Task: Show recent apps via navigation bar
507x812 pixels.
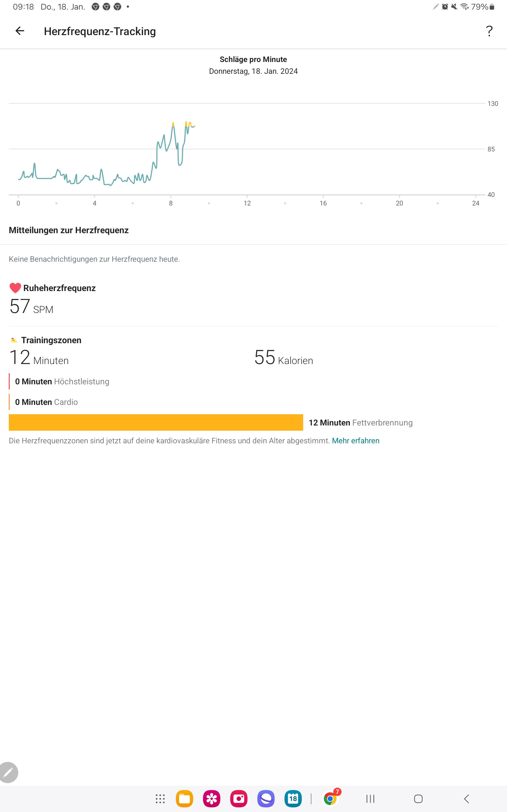Action: tap(370, 799)
